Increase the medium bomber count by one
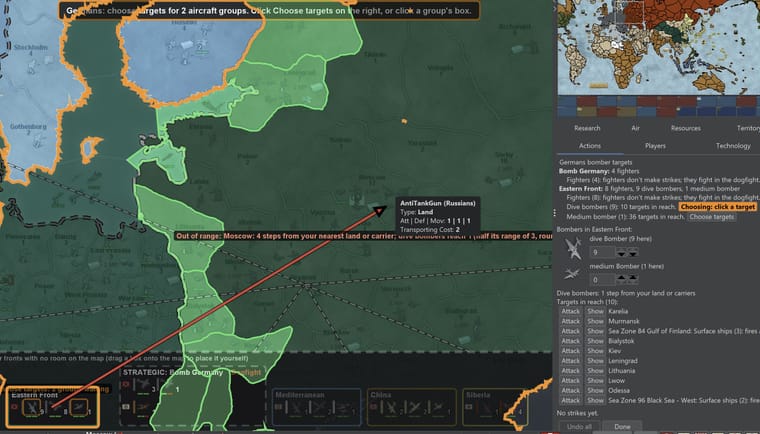 pyautogui.click(x=621, y=279)
